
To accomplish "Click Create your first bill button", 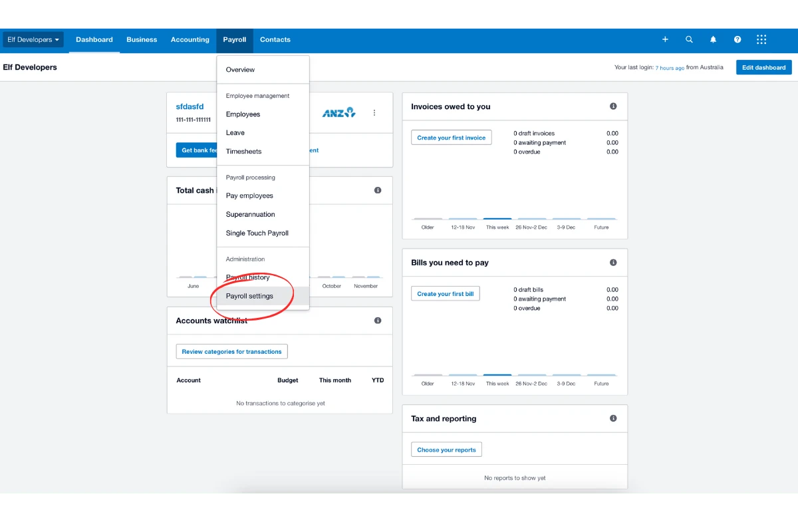I will [x=446, y=294].
